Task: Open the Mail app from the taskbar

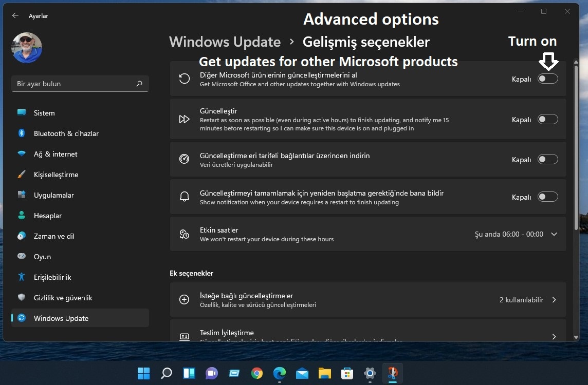Action: [302, 373]
